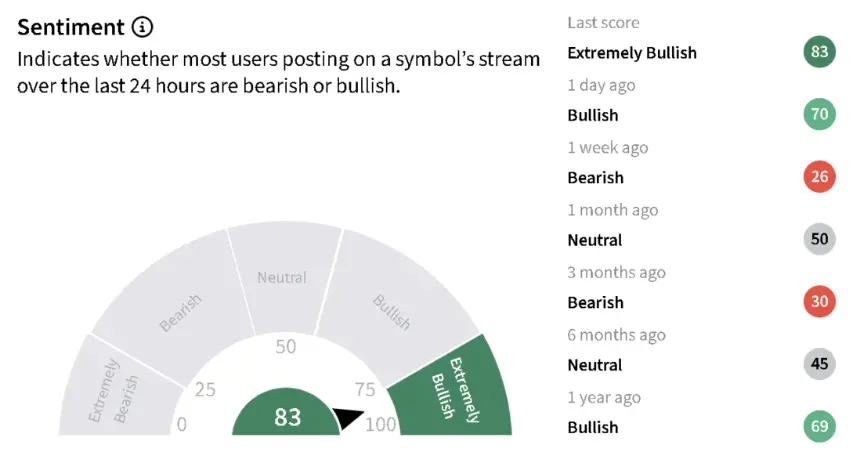Click the gray 45 score badge
860x470 pixels.
point(819,364)
